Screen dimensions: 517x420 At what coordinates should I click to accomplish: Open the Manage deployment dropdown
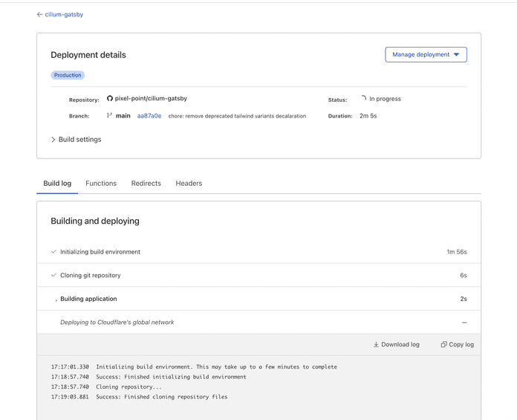426,55
